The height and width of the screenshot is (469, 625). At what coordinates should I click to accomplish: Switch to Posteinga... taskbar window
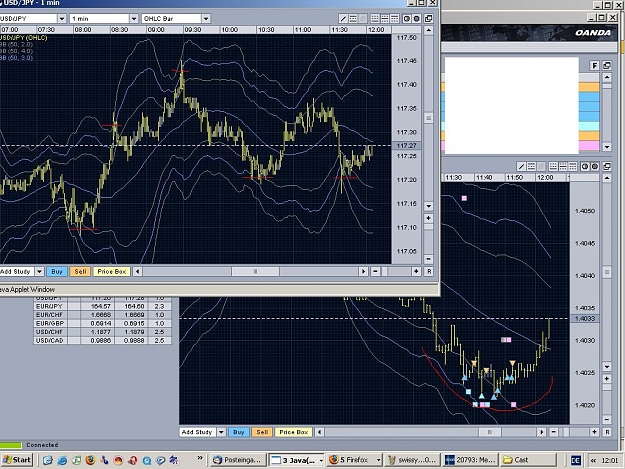[x=238, y=460]
